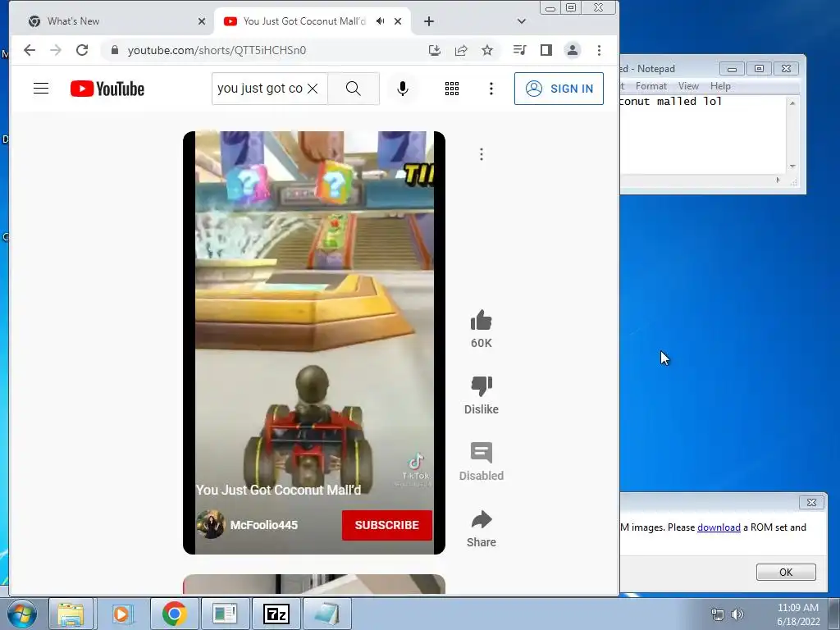Screen dimensions: 840x630
Task: Open the View menu in Notepad
Action: pyautogui.click(x=688, y=86)
